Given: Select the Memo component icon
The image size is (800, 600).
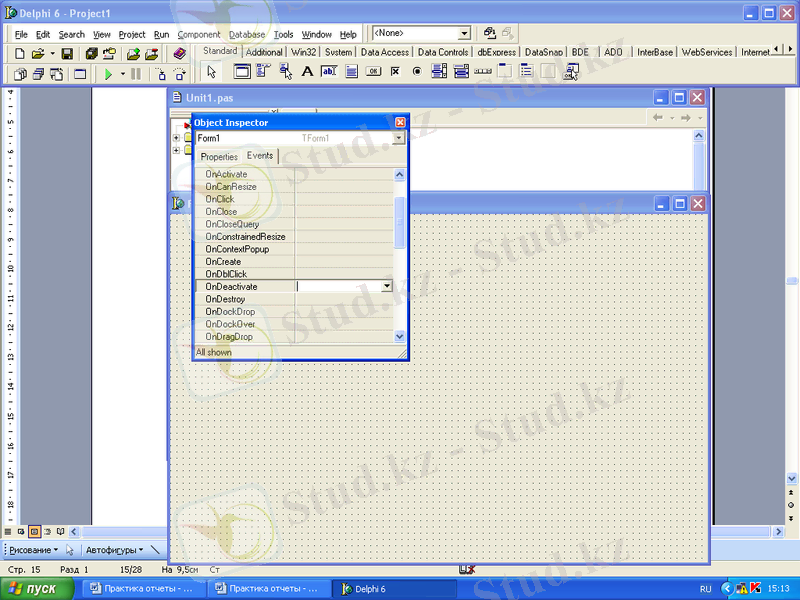Looking at the screenshot, I should tap(352, 72).
